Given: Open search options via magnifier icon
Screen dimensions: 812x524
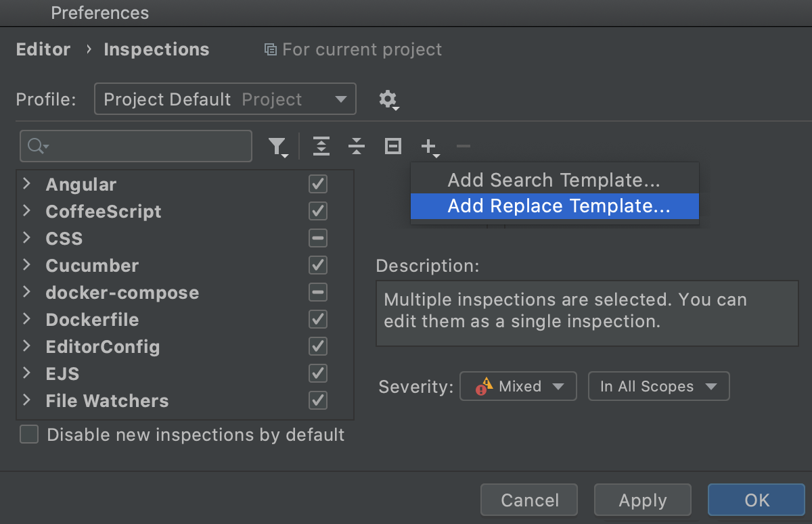Looking at the screenshot, I should point(38,146).
